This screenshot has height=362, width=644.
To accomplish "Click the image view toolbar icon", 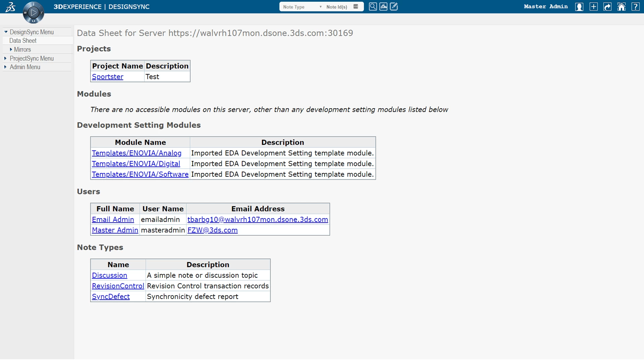I will click(383, 7).
